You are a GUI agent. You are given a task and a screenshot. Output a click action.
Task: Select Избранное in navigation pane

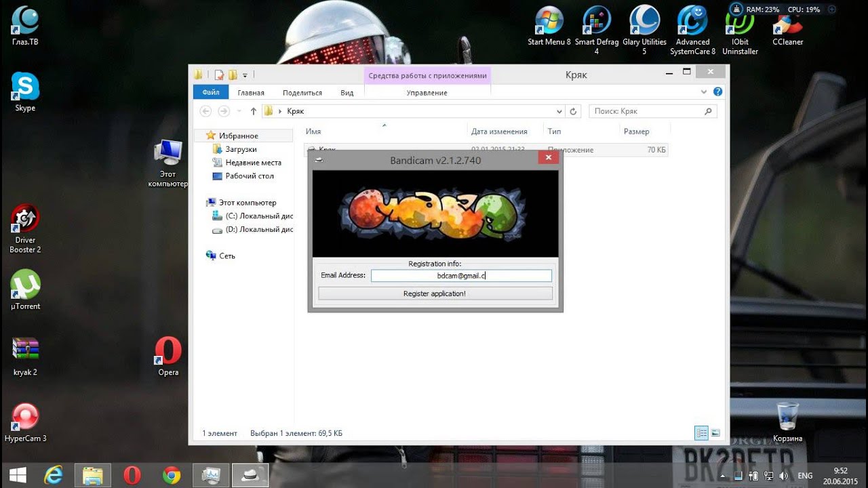click(238, 136)
